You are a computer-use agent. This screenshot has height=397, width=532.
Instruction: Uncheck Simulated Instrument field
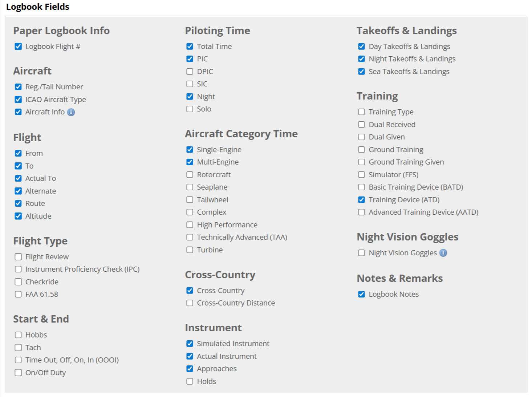tap(189, 343)
